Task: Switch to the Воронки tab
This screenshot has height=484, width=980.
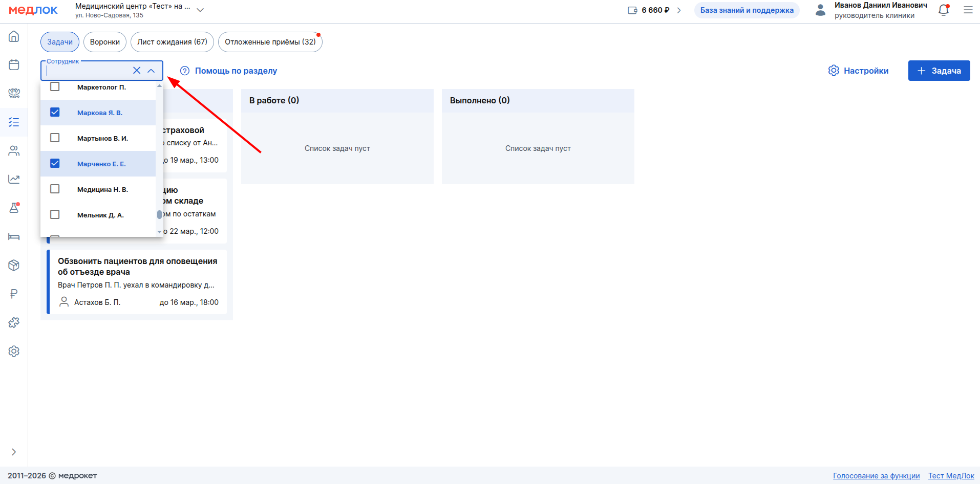Action: coord(104,42)
